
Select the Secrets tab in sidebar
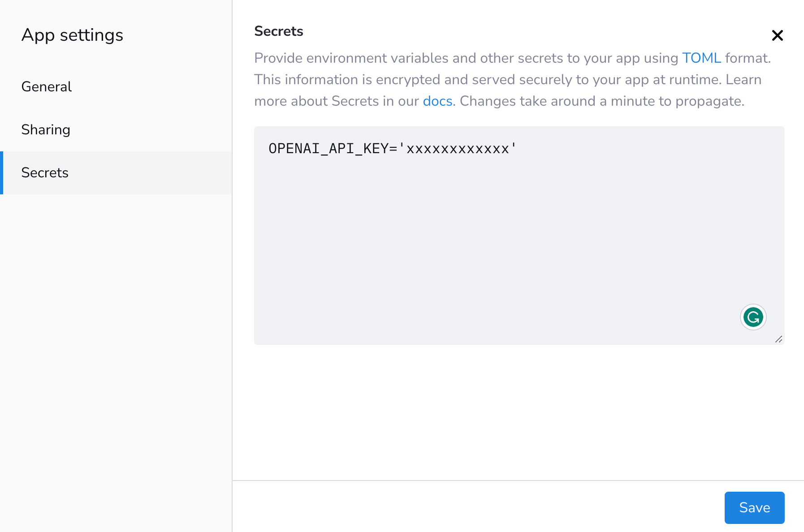point(45,172)
